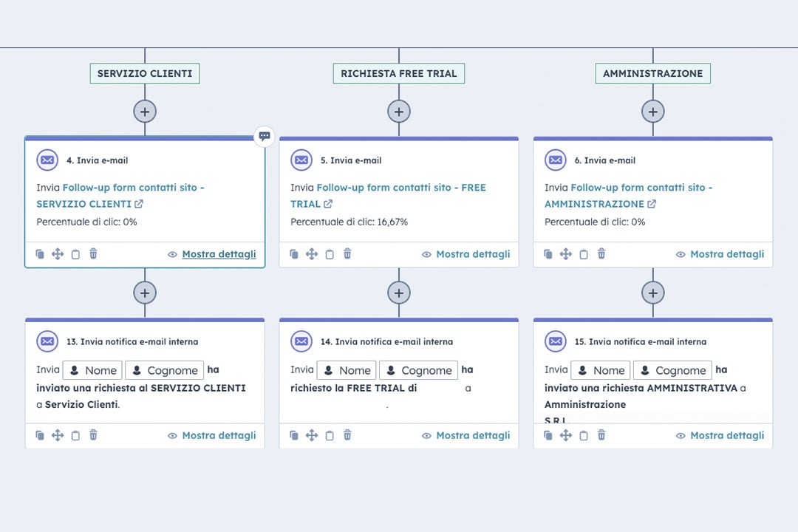Click '4. Invia e-mail' card title

[x=98, y=160]
